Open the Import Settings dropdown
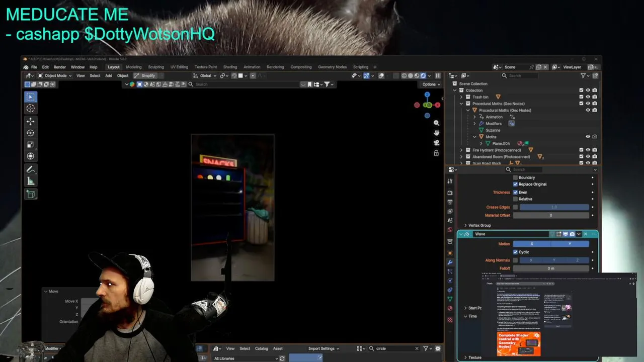 [x=324, y=348]
